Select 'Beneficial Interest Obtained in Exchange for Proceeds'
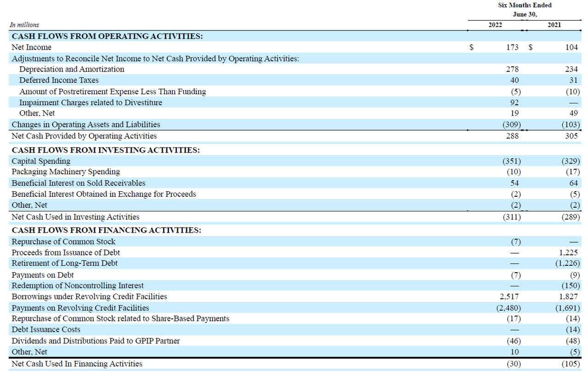This screenshot has height=371, width=588. pyautogui.click(x=104, y=194)
